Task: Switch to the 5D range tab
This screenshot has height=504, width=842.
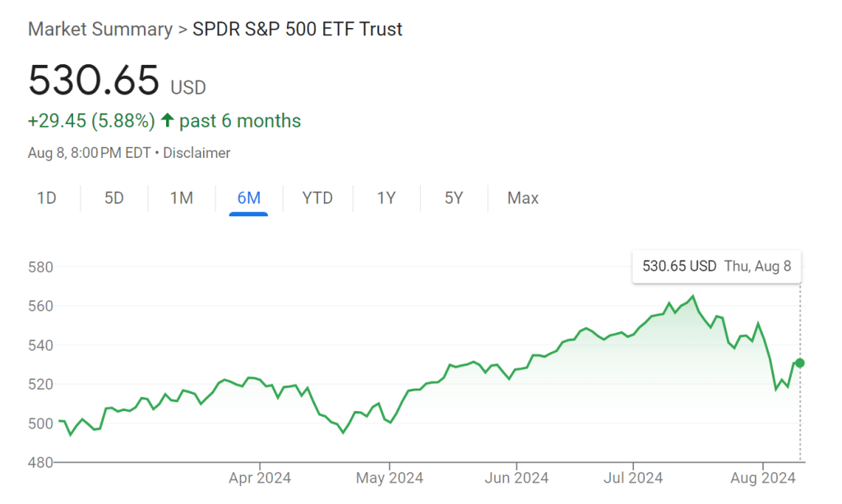Action: 114,198
